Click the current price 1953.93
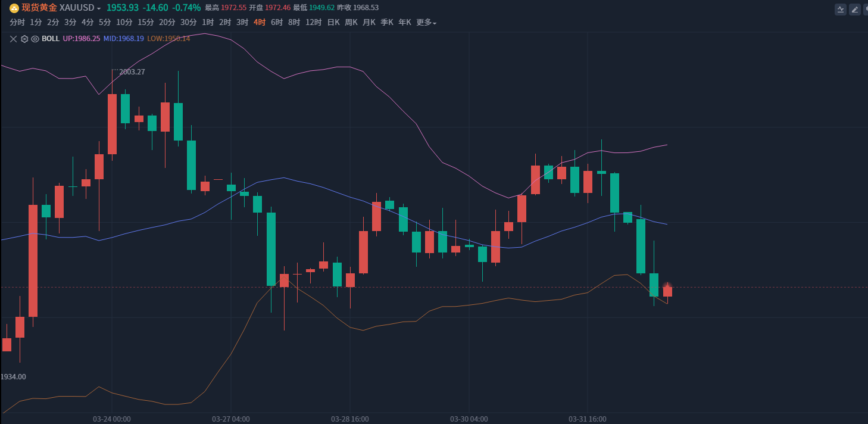 click(x=122, y=8)
